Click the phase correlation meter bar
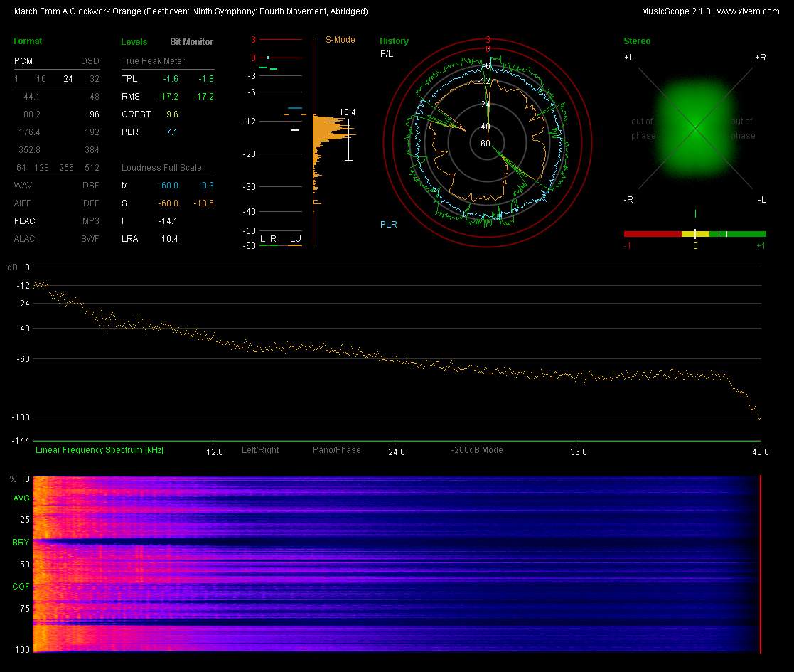Screen dimensions: 794x672 coord(694,233)
